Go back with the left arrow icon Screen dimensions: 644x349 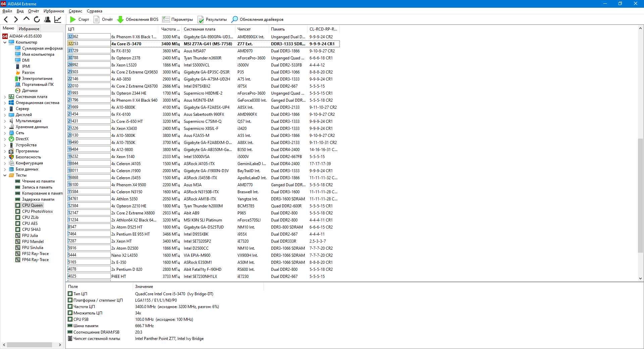point(6,19)
